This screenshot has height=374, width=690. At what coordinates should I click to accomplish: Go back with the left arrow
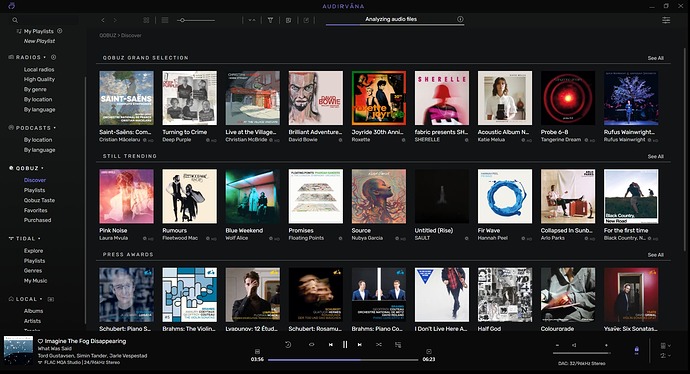point(103,20)
